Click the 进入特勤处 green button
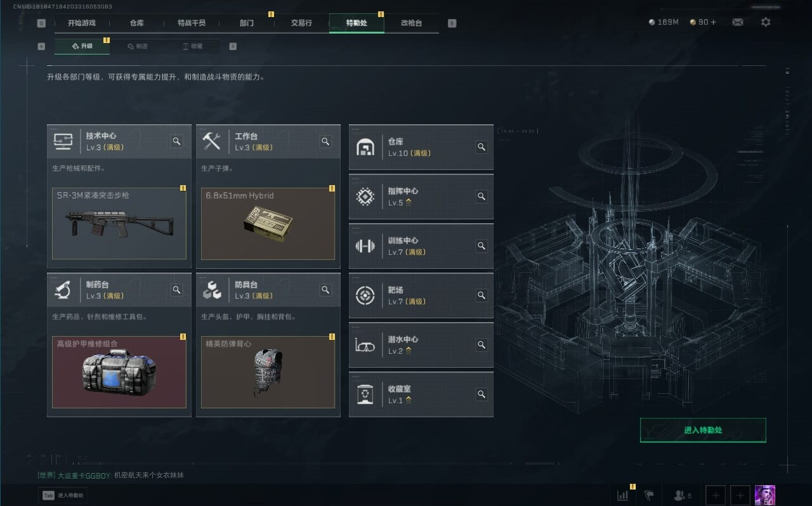The image size is (812, 506). tap(703, 430)
